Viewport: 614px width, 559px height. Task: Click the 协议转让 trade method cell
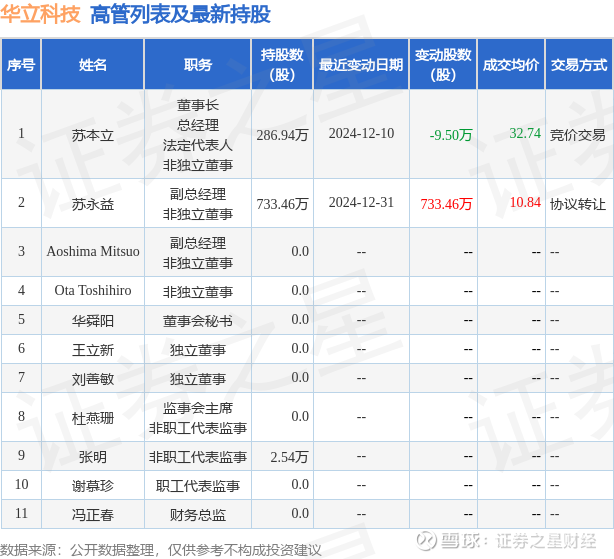click(578, 204)
